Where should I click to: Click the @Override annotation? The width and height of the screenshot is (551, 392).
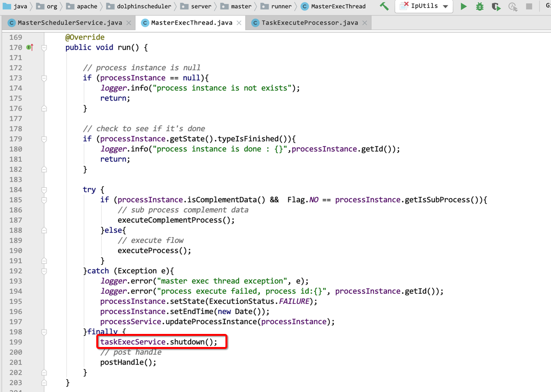[85, 37]
